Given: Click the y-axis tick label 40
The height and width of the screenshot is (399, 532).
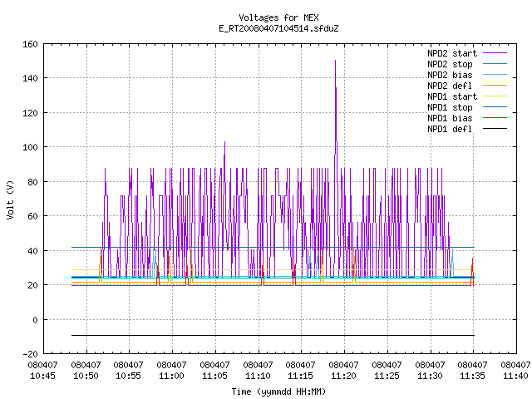Looking at the screenshot, I should 32,251.
